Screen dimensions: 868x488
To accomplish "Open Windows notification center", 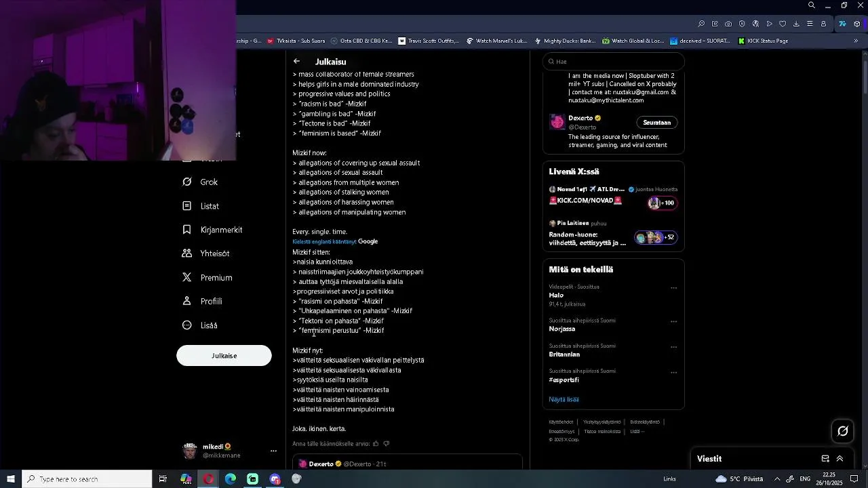I will (854, 479).
